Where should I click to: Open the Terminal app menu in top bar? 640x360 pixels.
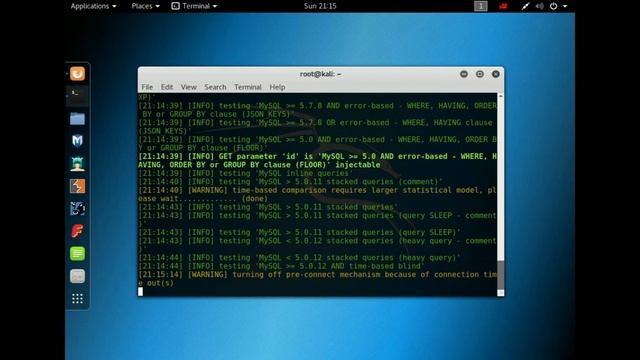click(x=194, y=6)
